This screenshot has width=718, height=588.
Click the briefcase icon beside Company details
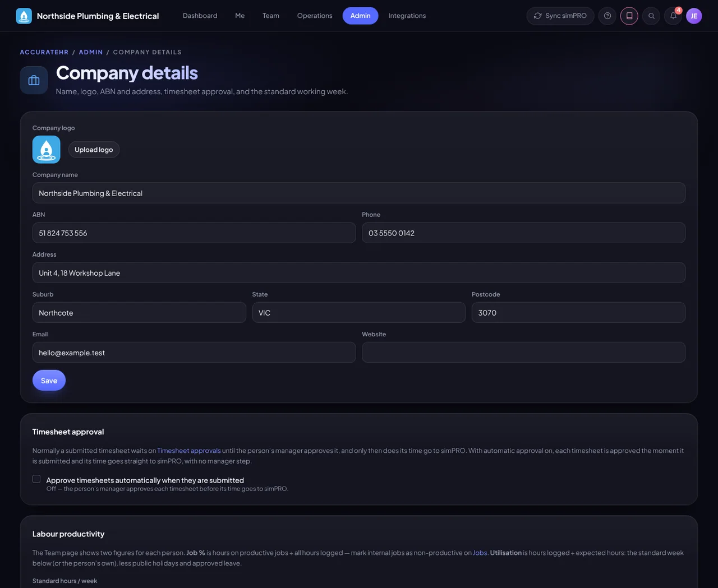[34, 80]
